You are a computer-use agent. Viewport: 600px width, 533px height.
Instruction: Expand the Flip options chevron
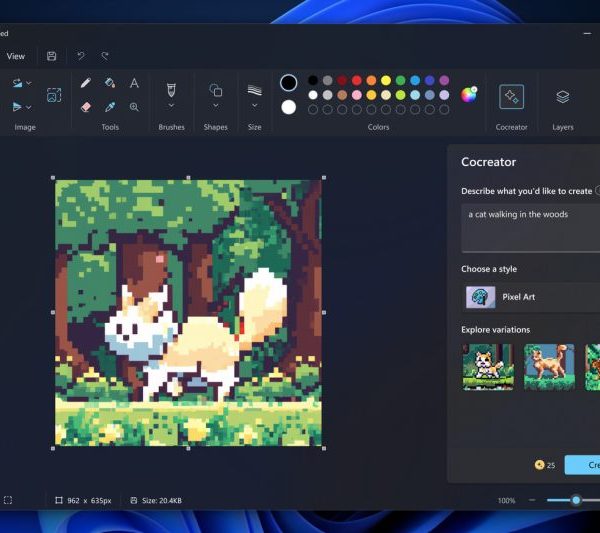[29, 108]
